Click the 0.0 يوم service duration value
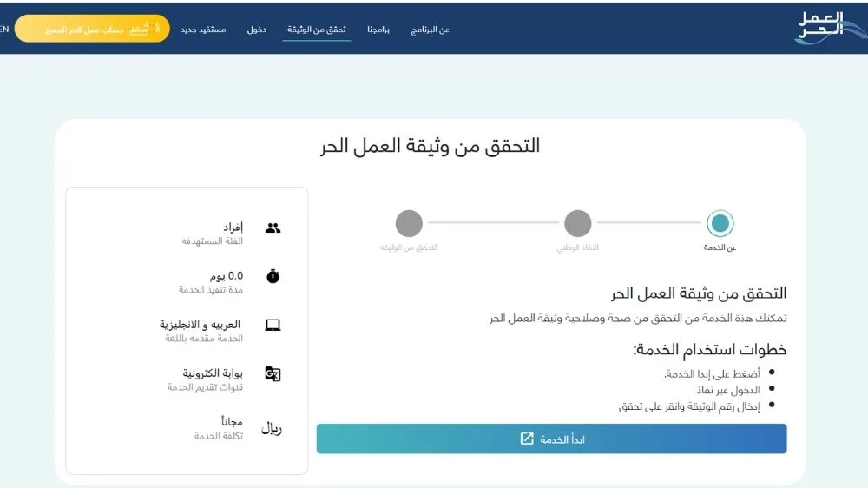 click(227, 276)
